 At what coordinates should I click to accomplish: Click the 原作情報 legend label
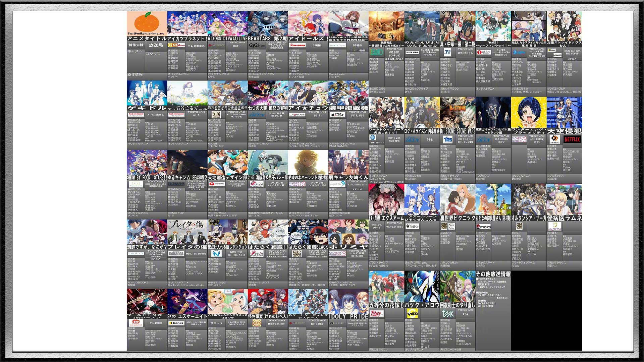(x=135, y=75)
